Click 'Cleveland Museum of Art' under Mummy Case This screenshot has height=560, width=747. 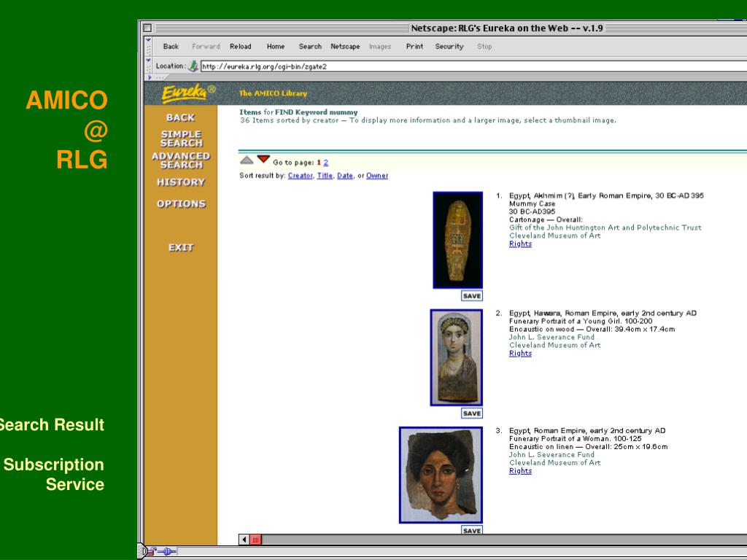click(x=554, y=236)
